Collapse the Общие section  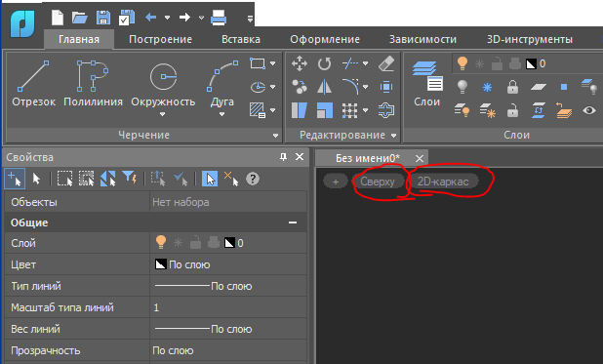[x=293, y=222]
